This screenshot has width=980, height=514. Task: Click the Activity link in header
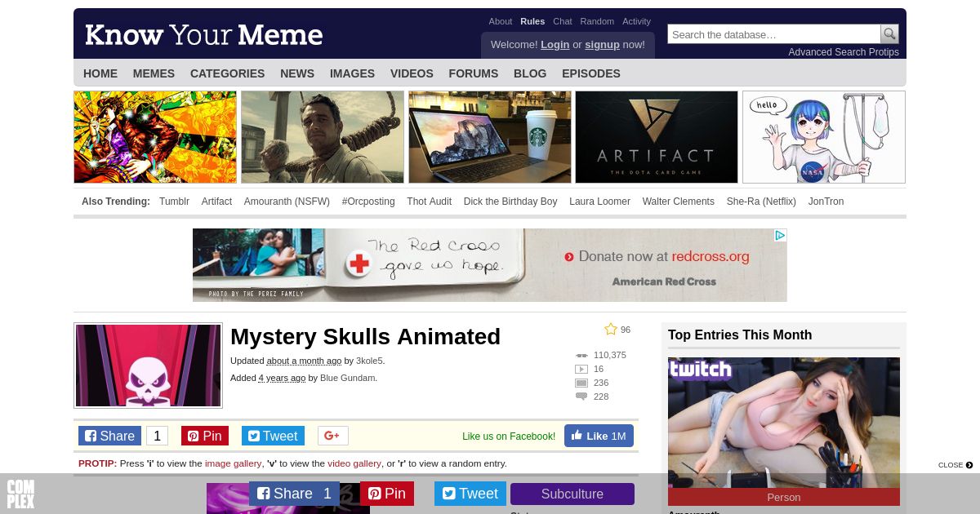637,21
